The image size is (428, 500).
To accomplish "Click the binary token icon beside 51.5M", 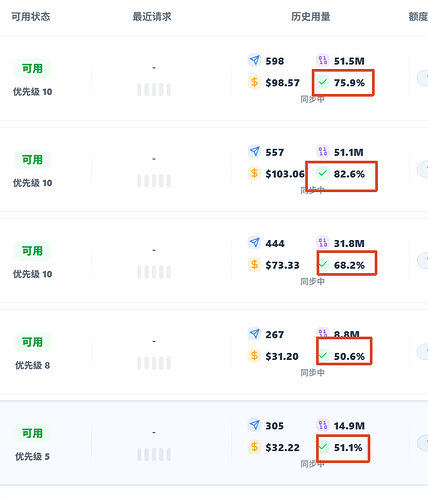I will point(323,60).
